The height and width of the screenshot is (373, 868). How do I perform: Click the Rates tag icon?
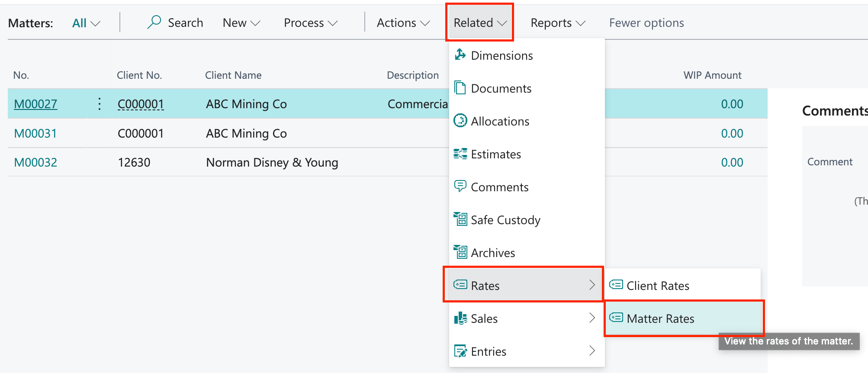pyautogui.click(x=460, y=285)
